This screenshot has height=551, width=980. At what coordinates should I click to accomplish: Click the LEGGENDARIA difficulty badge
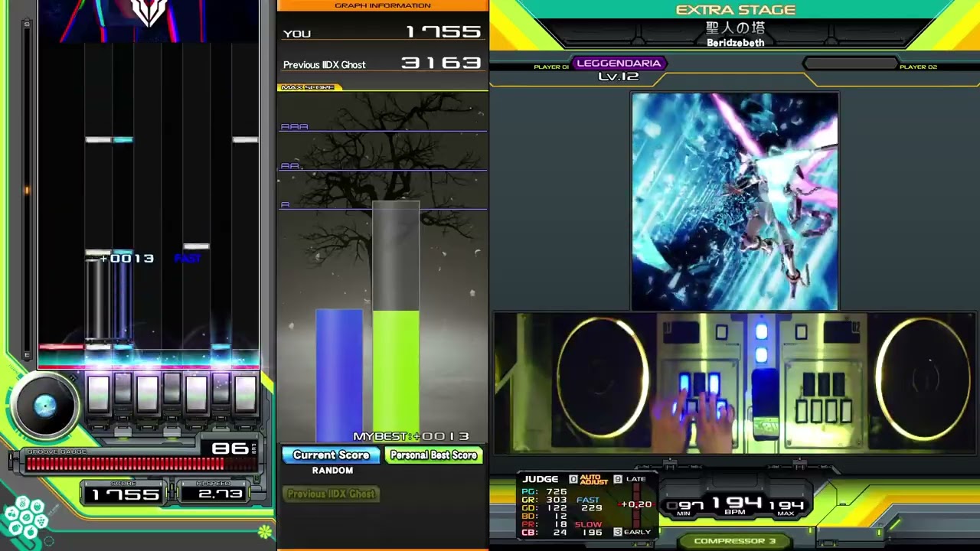pos(619,64)
